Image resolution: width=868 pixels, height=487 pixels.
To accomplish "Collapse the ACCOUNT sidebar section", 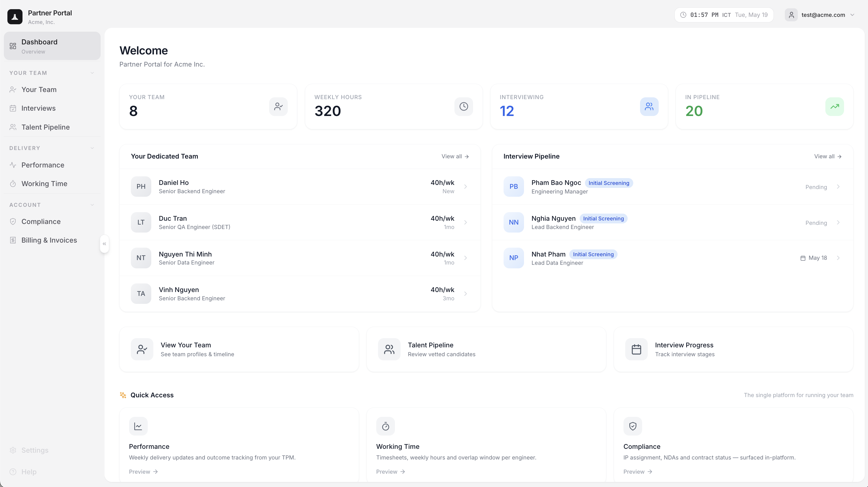I will click(x=92, y=205).
